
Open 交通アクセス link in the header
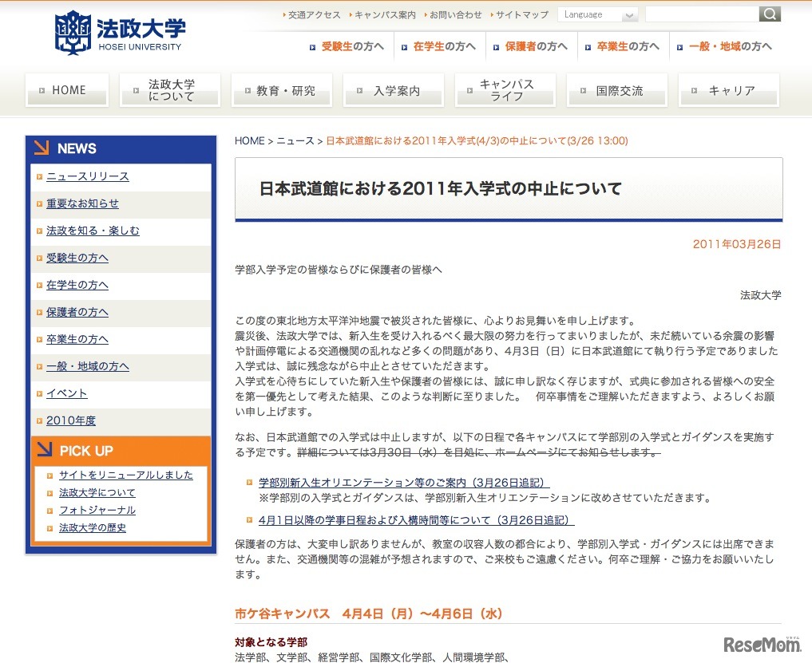pyautogui.click(x=314, y=15)
